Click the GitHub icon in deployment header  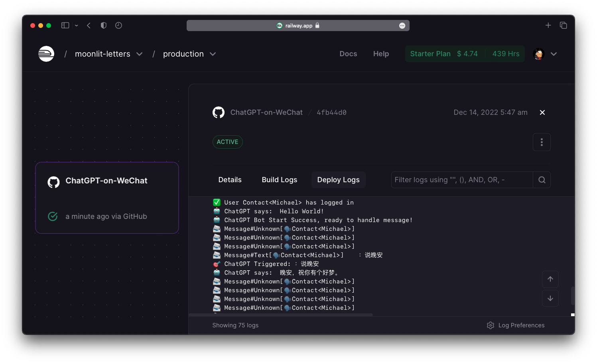tap(219, 112)
